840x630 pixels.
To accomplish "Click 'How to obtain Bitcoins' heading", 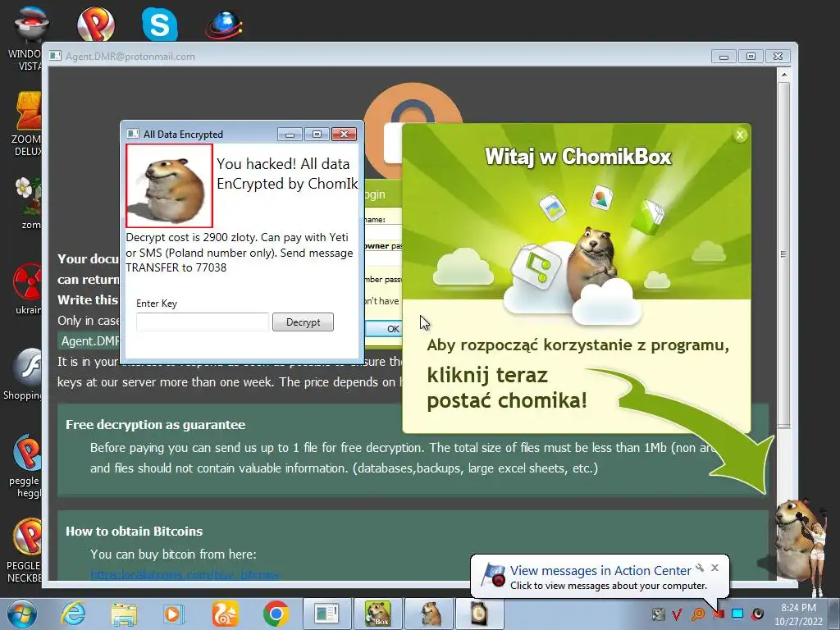I will pyautogui.click(x=134, y=532).
